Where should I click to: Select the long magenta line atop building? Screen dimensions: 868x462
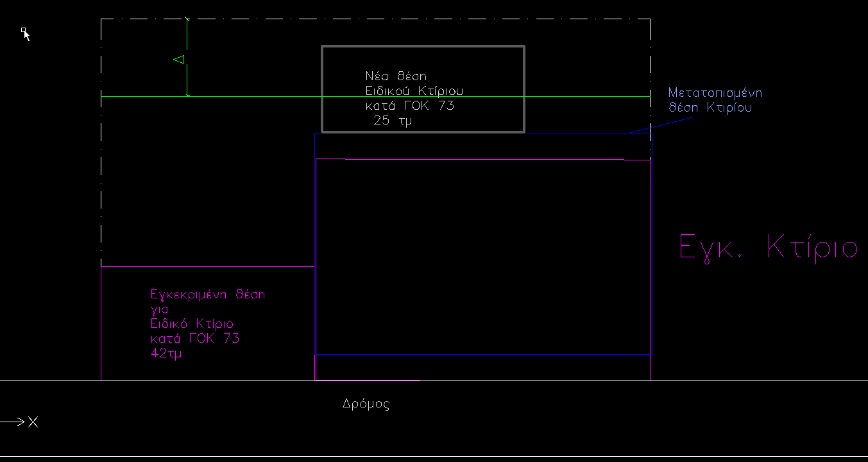pos(481,159)
